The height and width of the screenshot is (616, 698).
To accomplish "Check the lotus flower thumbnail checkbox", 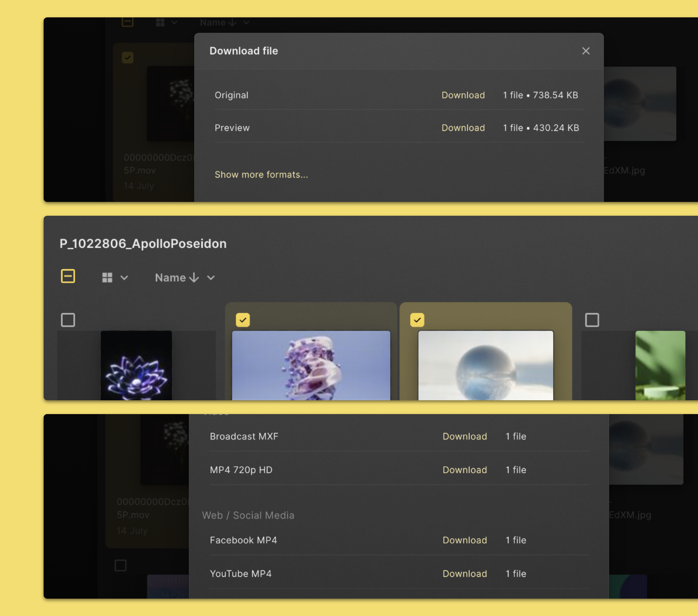I will [x=68, y=320].
